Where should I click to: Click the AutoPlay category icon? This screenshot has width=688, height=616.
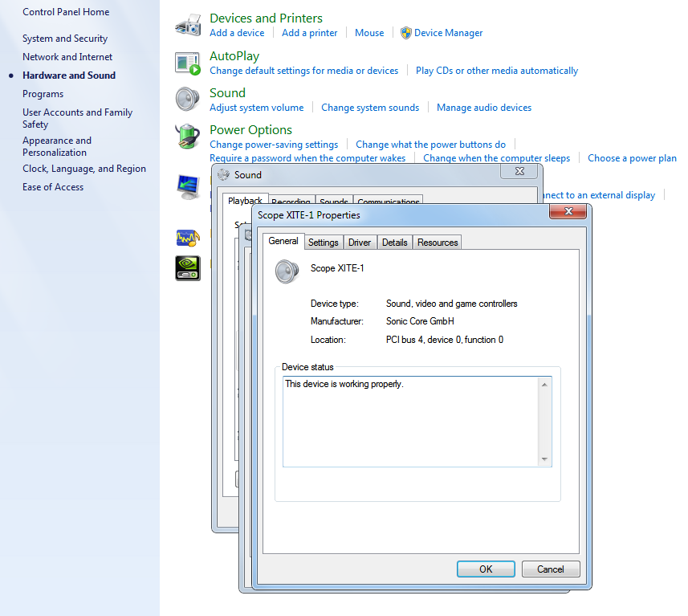[188, 63]
